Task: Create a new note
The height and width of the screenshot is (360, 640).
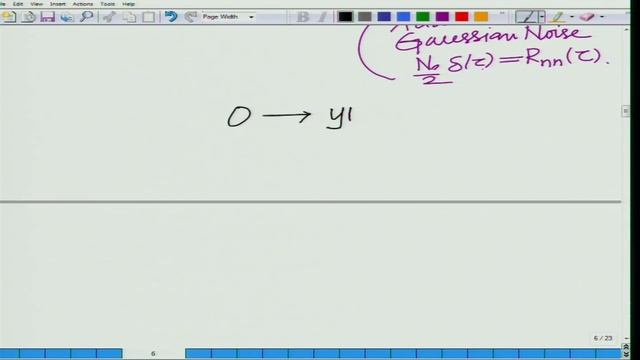Action: coord(9,17)
